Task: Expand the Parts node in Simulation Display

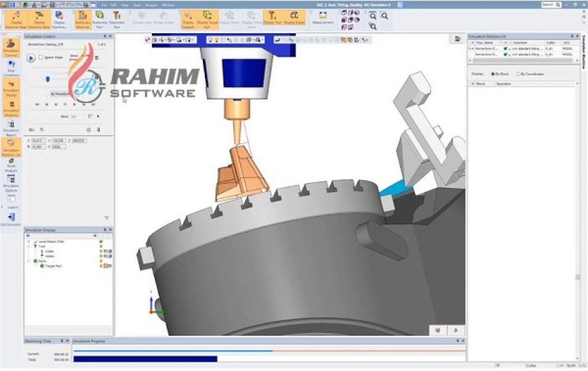Action: pyautogui.click(x=29, y=260)
